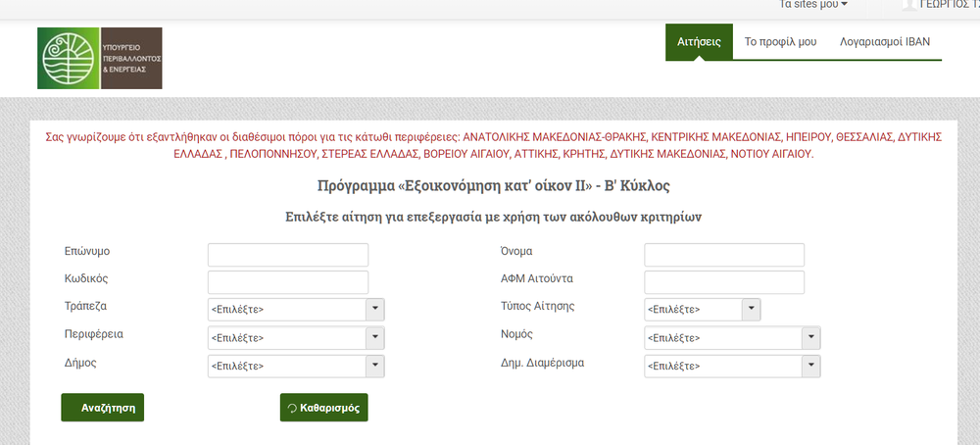Click the ΑΦΜ Αιτούντα input field
Image resolution: width=980 pixels, height=445 pixels.
click(x=724, y=282)
